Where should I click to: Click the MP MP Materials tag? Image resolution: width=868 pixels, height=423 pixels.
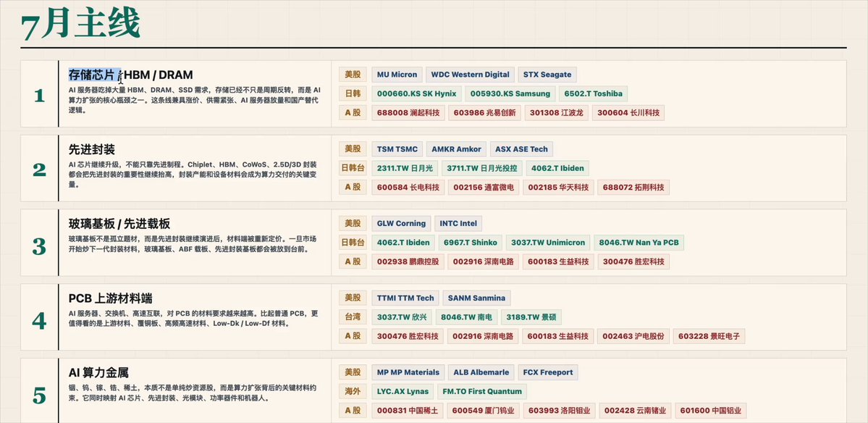408,372
